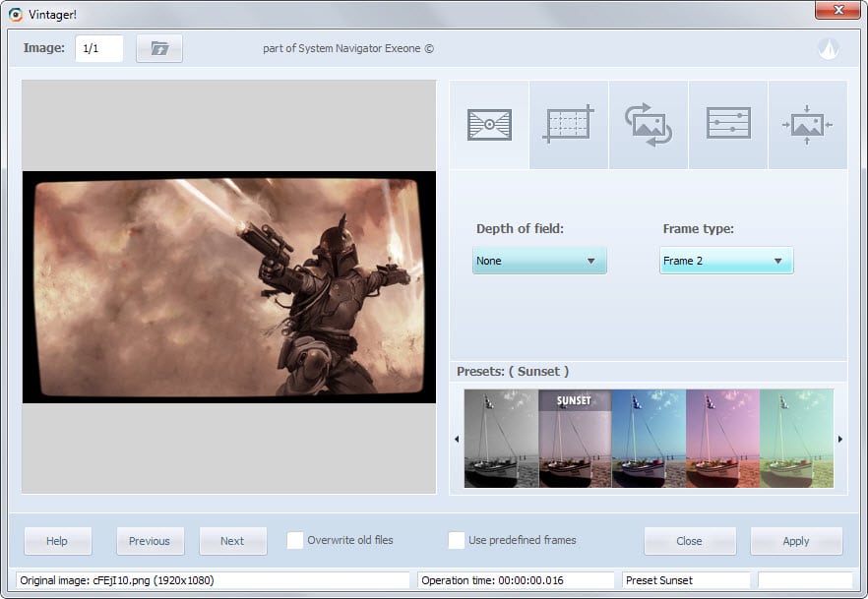Click the 'Frame type:' label
Screen dimensions: 868x599
coord(698,228)
